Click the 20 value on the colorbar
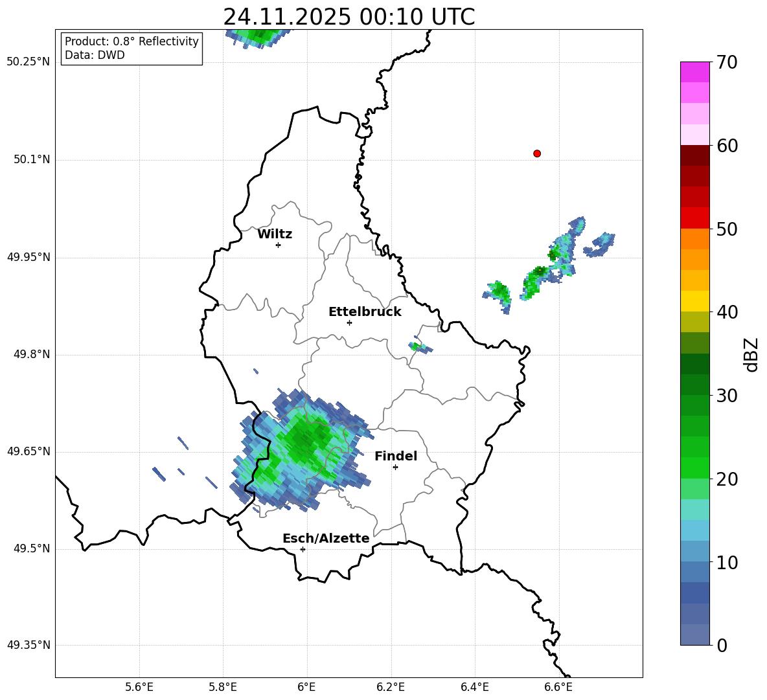 [x=727, y=479]
